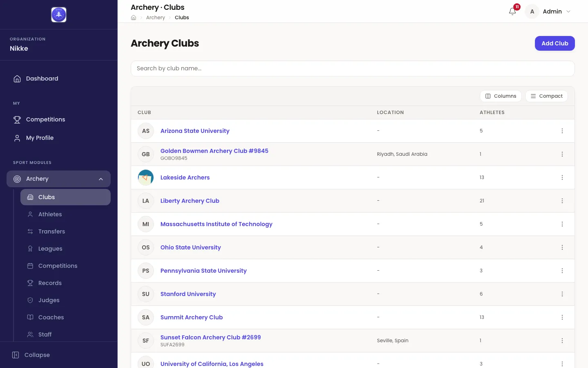Click the AS avatar for Arizona State
This screenshot has height=368, width=588.
tap(146, 131)
